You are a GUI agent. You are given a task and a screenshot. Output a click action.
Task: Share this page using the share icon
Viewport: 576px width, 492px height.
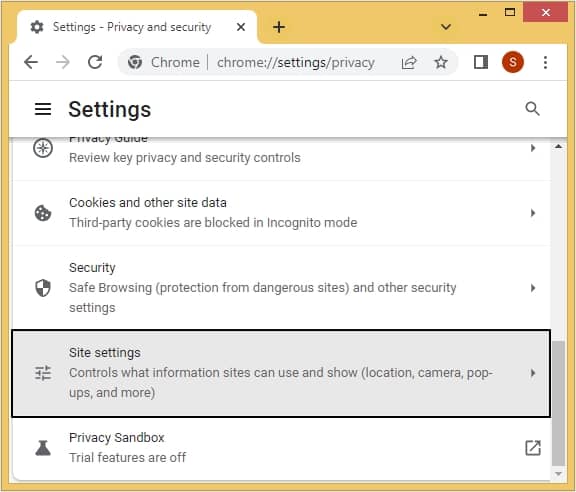[x=409, y=62]
